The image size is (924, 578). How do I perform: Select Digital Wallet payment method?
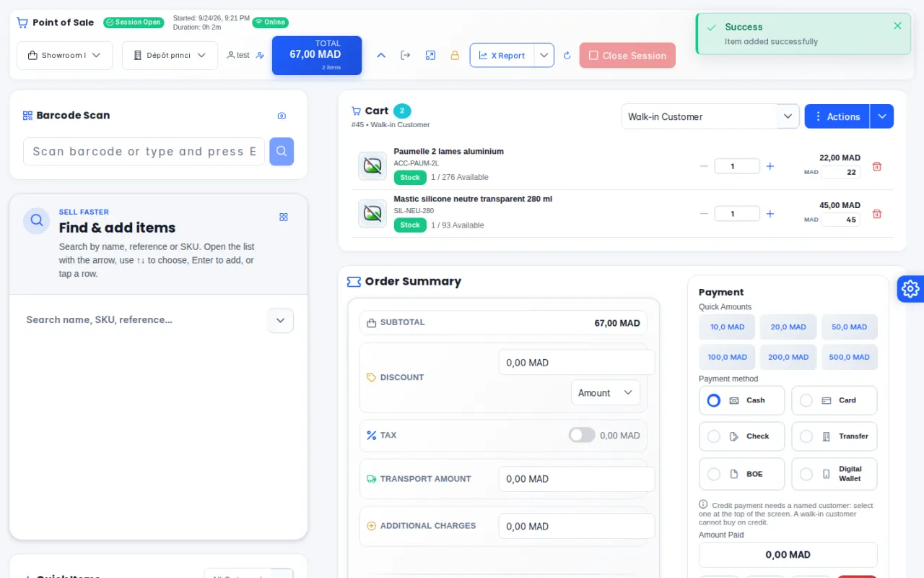[834, 474]
